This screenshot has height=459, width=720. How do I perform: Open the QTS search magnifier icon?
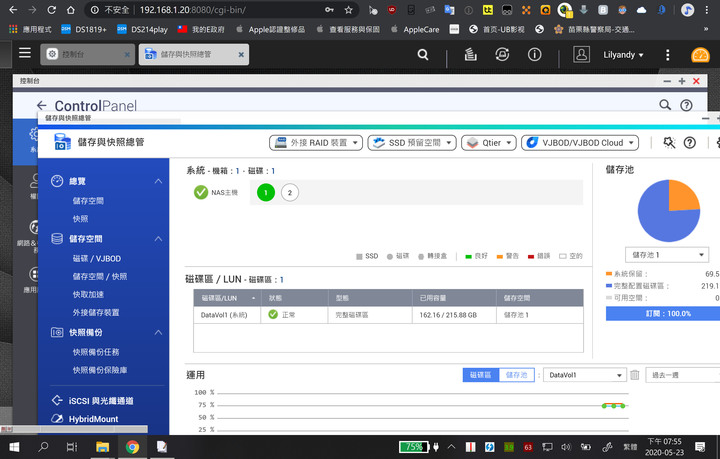pyautogui.click(x=423, y=55)
